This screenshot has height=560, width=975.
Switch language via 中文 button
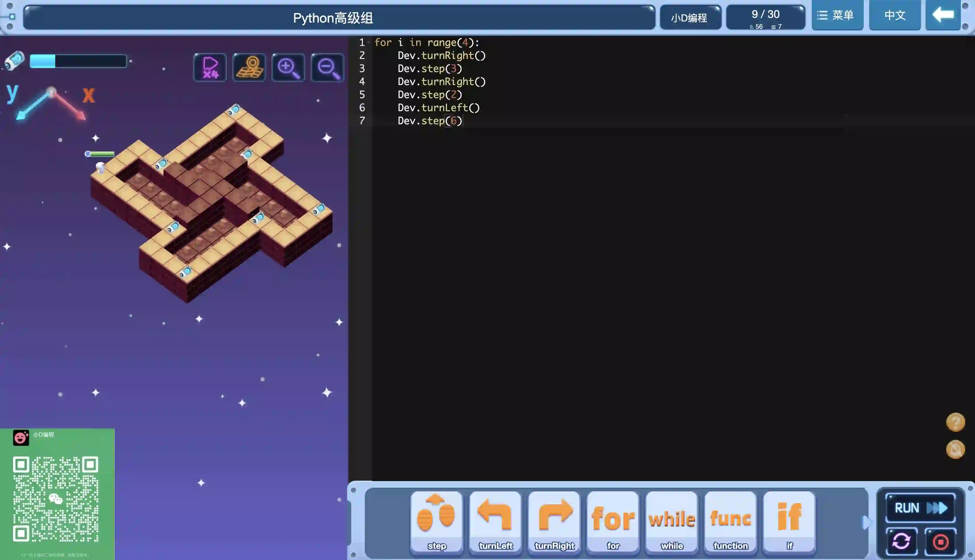894,15
